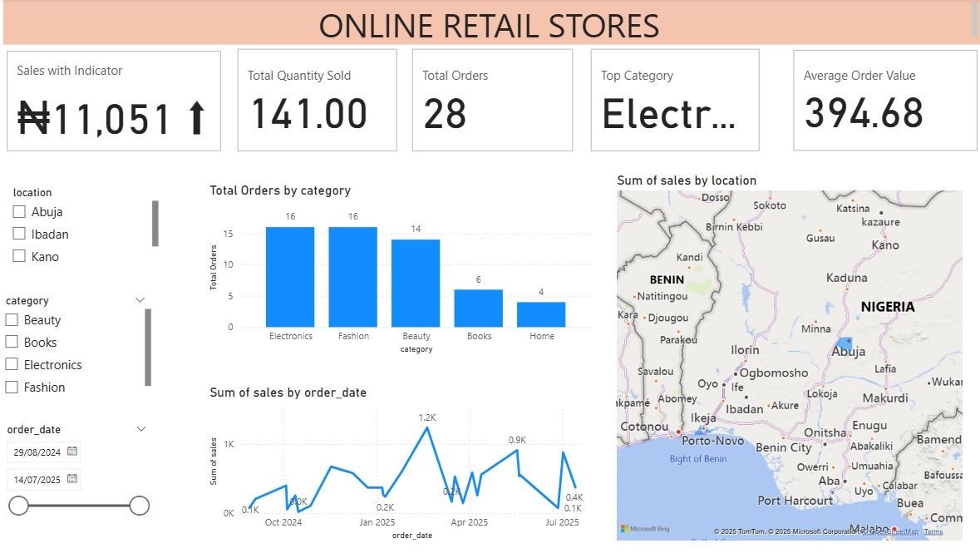Collapse the order_date slicer chevron

(x=141, y=429)
